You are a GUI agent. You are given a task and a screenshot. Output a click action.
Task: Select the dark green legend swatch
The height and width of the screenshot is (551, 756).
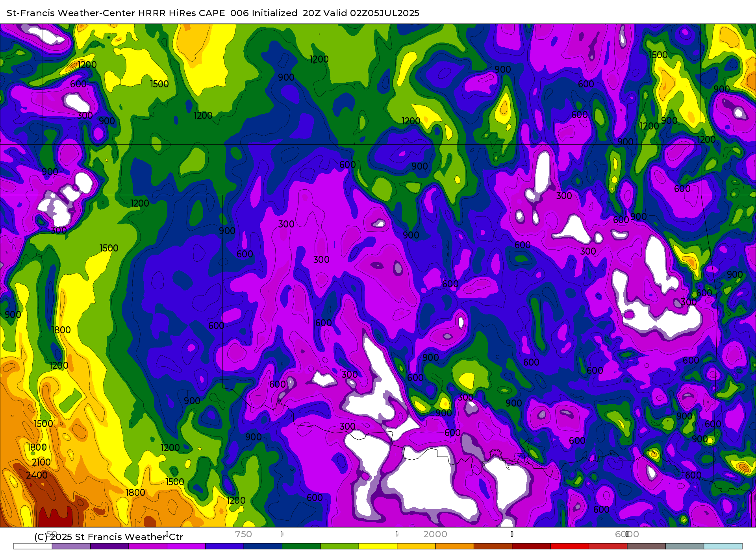point(301,546)
